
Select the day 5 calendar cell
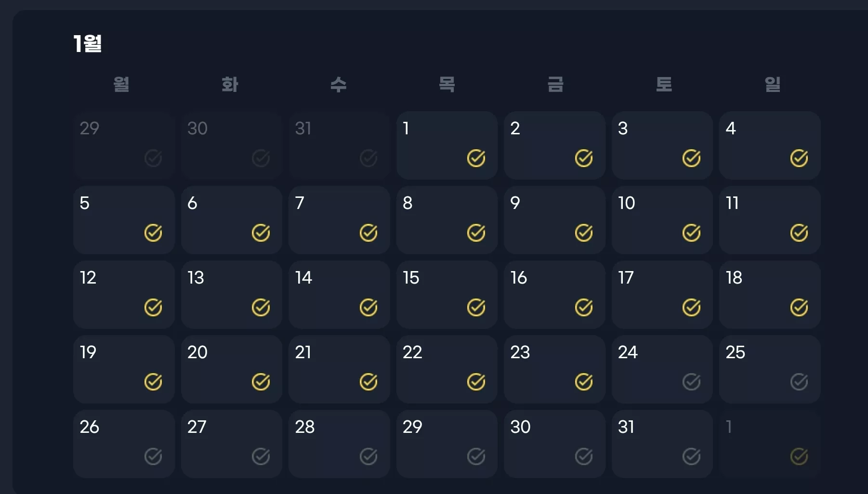[124, 220]
